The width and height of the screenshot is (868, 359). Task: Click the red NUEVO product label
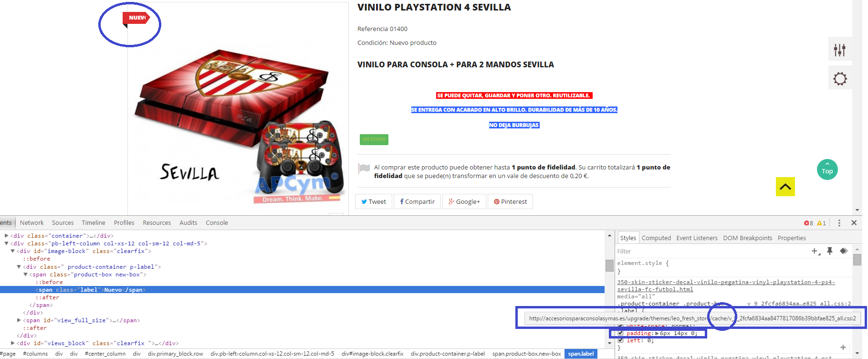point(136,18)
